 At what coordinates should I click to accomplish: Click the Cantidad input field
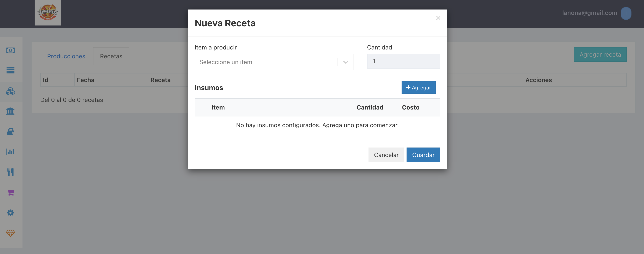coord(404,61)
